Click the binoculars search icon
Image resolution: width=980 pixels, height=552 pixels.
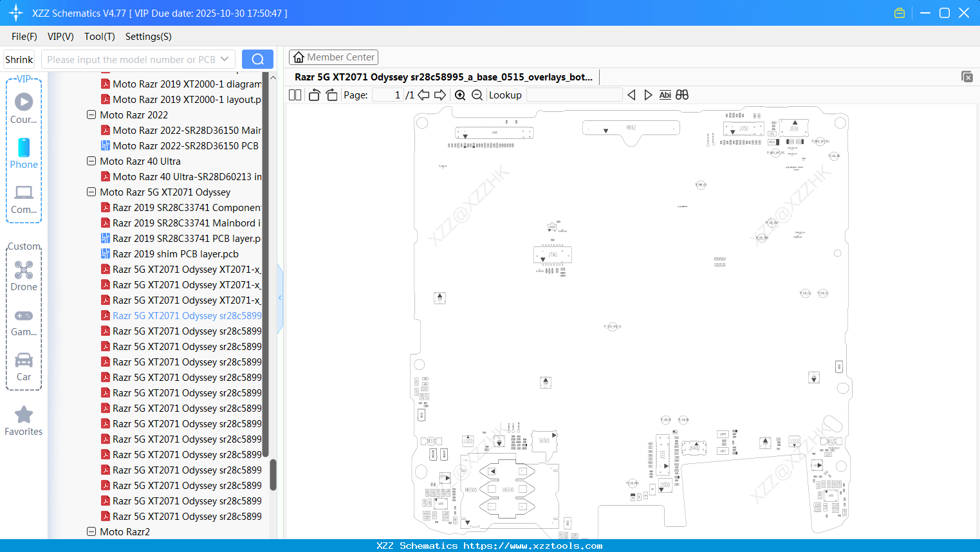coord(682,95)
